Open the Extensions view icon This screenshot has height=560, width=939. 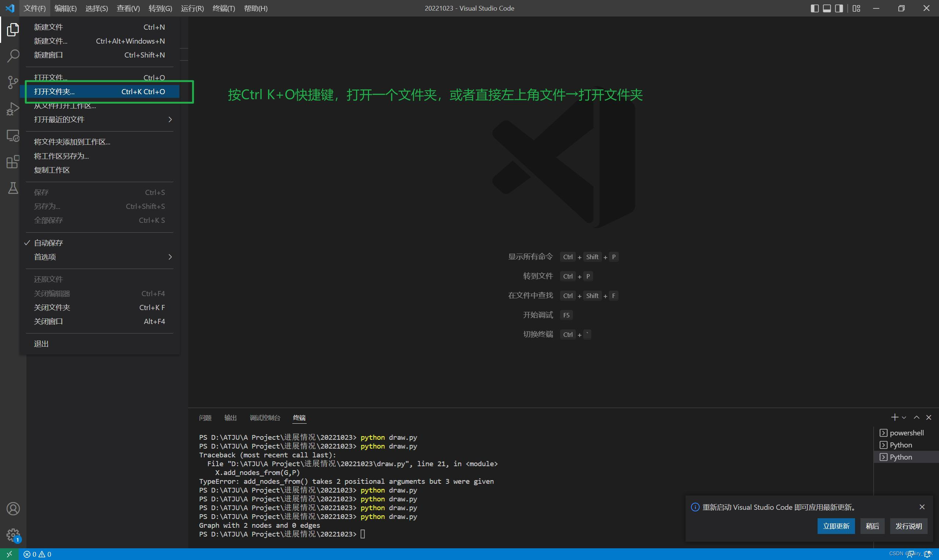[13, 162]
